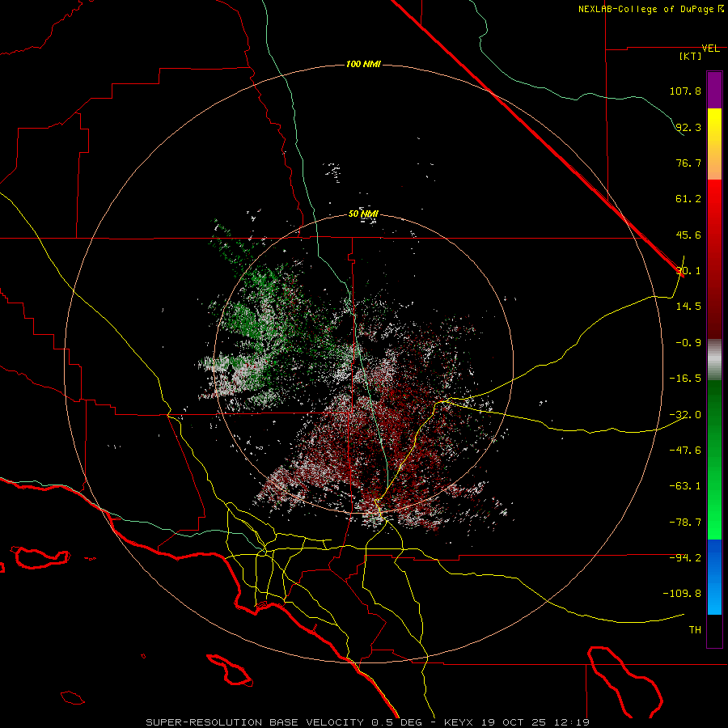Click the 61.2 legend value
This screenshot has height=728, width=728.
coord(688,199)
